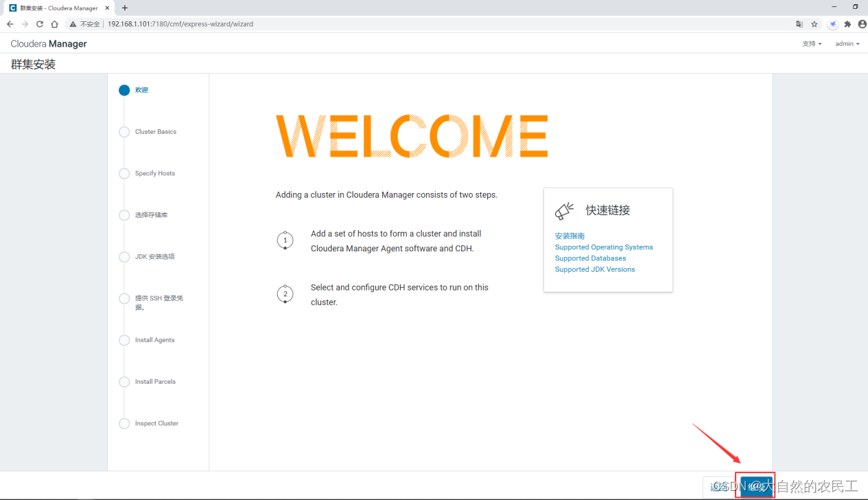Select the Install Parcels wizard step
Image resolution: width=868 pixels, height=500 pixels.
coord(156,382)
